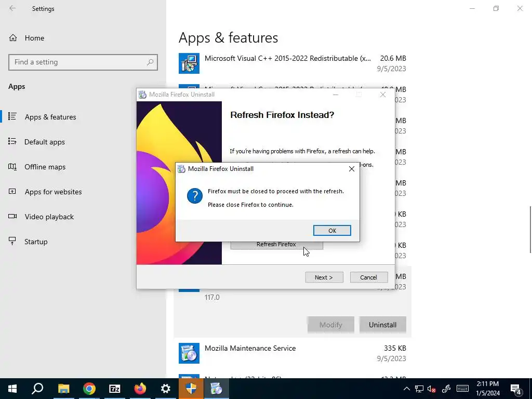Click Next in Firefox Uninstall wizard

pyautogui.click(x=324, y=277)
